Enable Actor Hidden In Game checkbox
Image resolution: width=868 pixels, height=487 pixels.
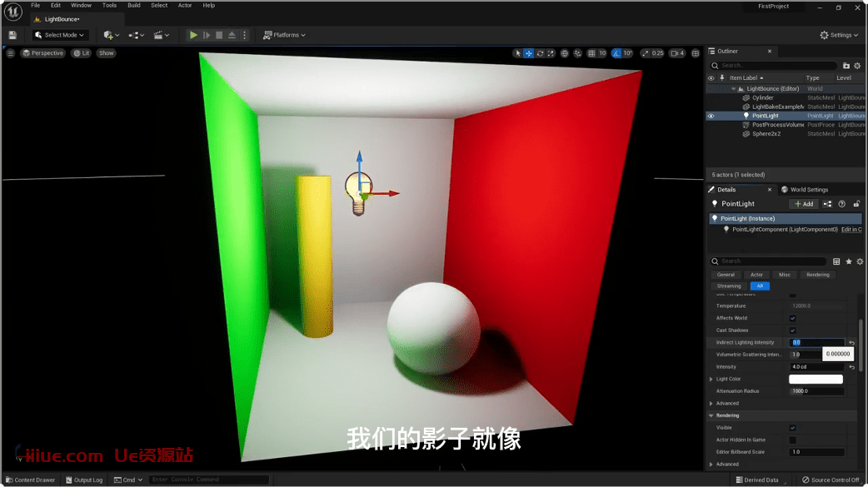click(x=792, y=440)
